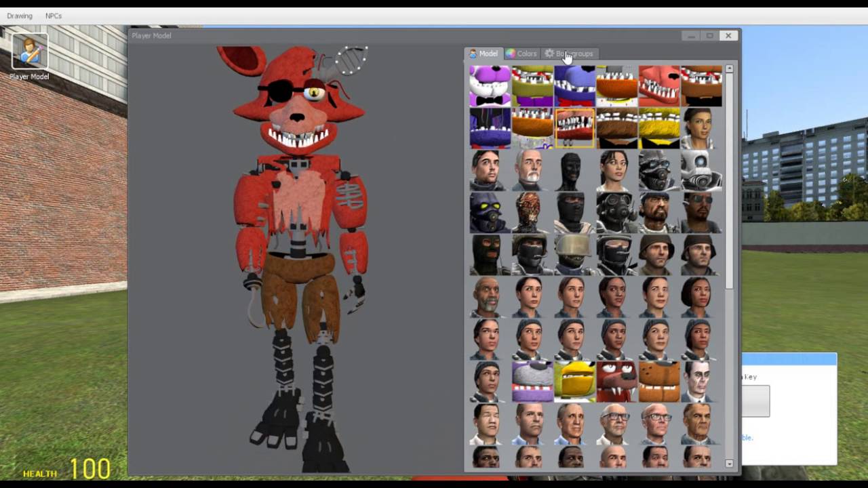
Task: Open the Colors tab
Action: pyautogui.click(x=521, y=54)
